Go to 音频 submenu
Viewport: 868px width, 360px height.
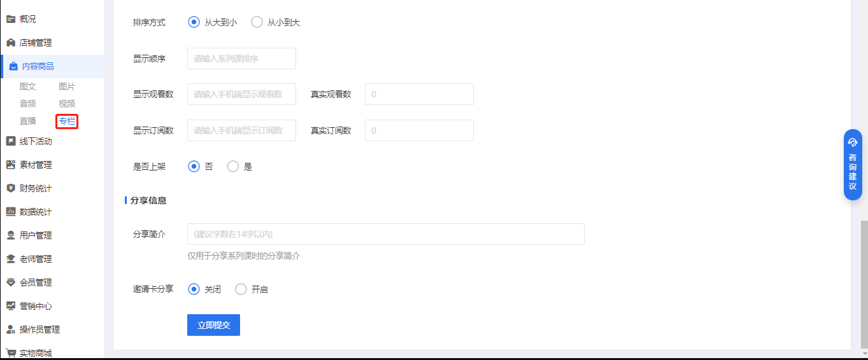point(28,104)
